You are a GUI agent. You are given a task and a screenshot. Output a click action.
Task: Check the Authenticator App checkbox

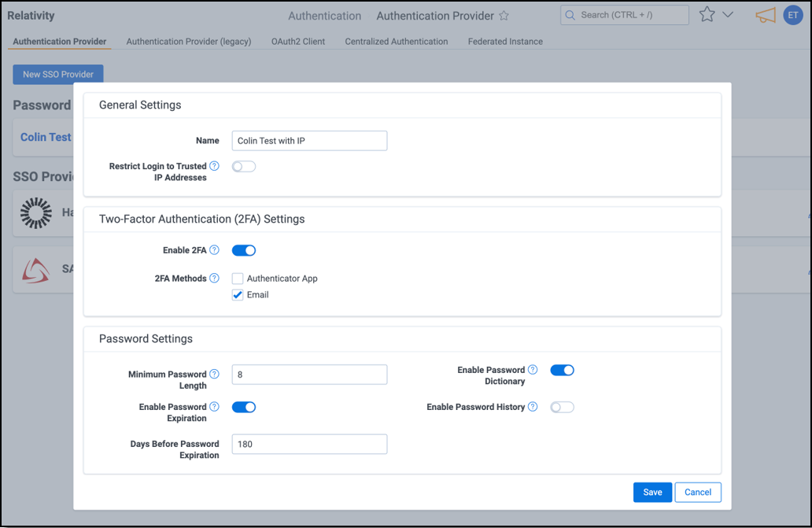click(238, 279)
